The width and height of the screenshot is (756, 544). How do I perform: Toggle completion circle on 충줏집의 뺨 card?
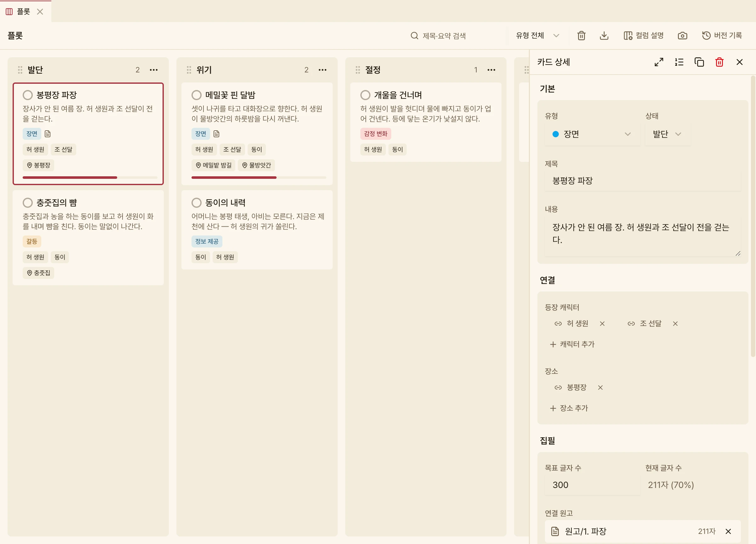click(28, 203)
